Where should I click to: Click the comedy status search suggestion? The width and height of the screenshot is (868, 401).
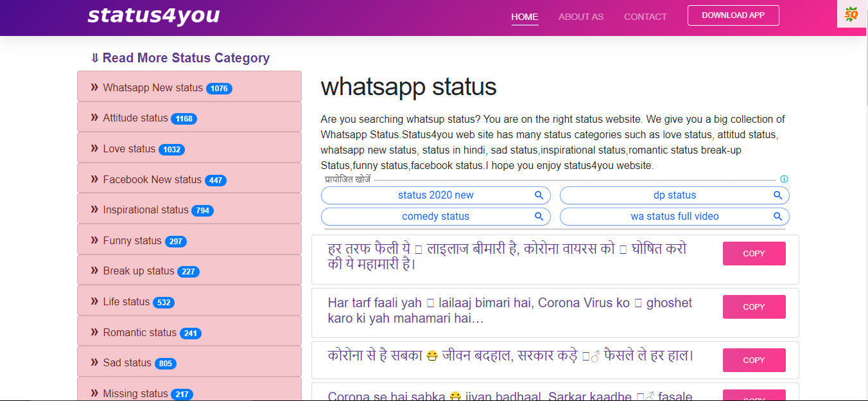(436, 217)
